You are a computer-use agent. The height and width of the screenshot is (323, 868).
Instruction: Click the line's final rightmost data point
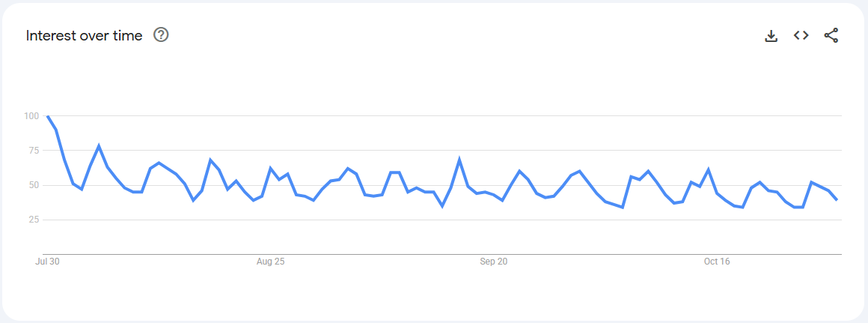pos(837,199)
